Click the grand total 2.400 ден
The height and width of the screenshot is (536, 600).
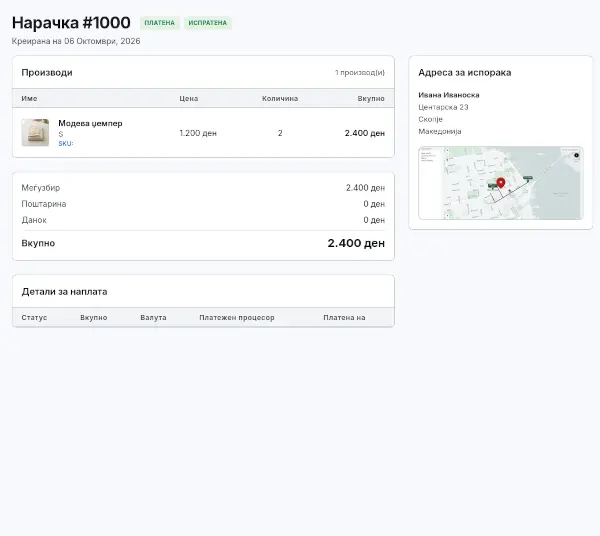(x=356, y=243)
